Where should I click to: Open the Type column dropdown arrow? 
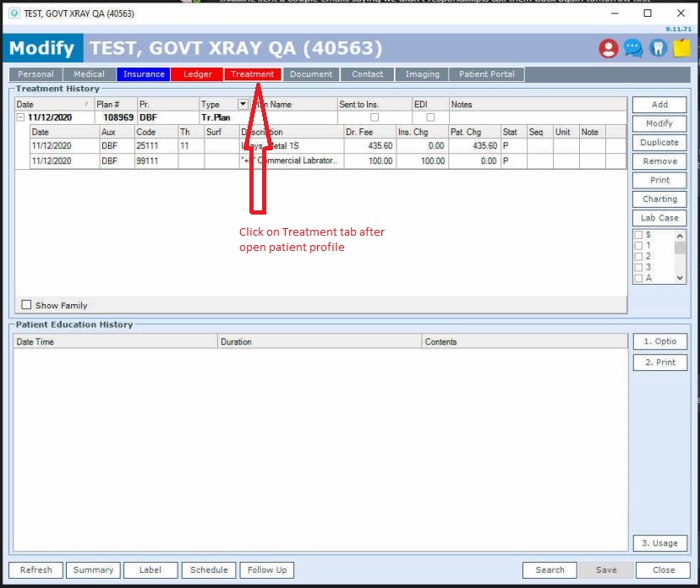pyautogui.click(x=243, y=104)
